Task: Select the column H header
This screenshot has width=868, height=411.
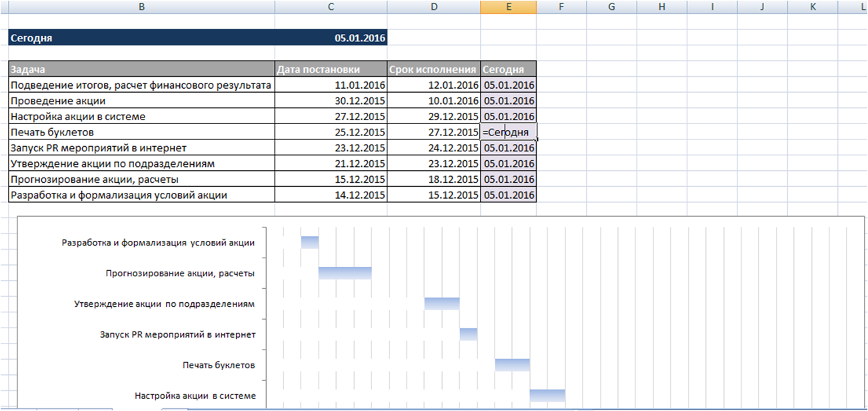Action: coord(661,7)
